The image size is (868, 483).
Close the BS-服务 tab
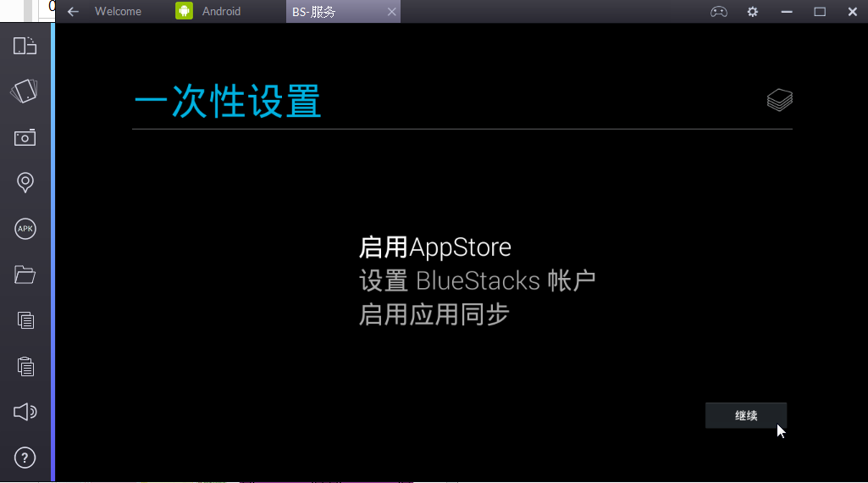point(391,12)
